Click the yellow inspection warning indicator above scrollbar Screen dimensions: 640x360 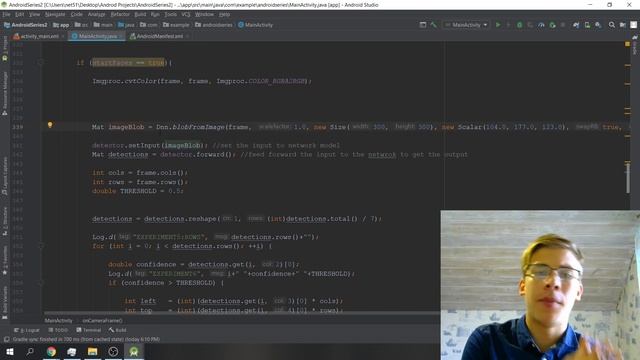click(627, 44)
